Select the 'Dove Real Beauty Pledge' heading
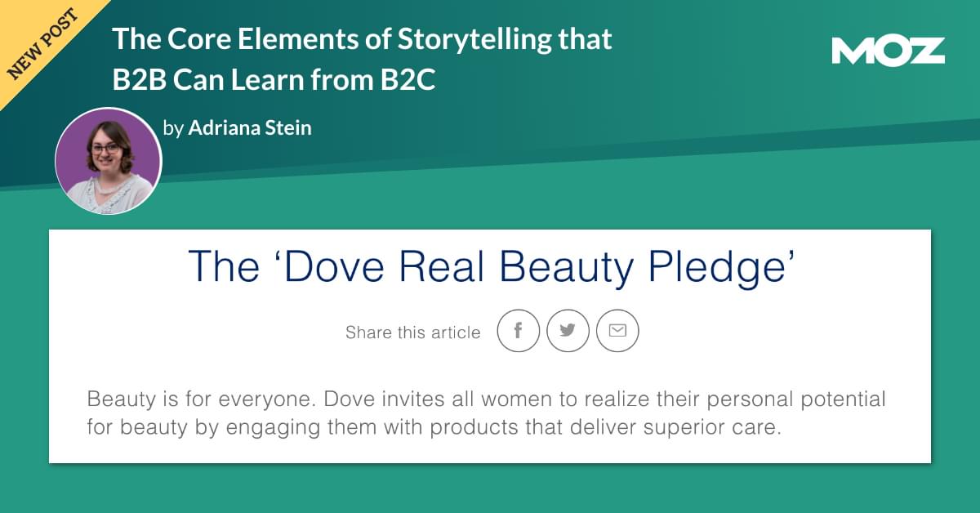The height and width of the screenshot is (513, 980). [491, 267]
